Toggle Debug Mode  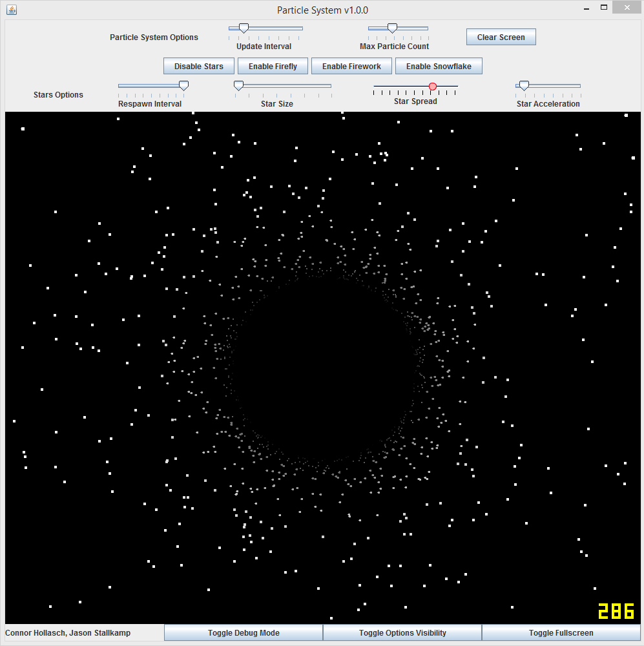(x=244, y=633)
